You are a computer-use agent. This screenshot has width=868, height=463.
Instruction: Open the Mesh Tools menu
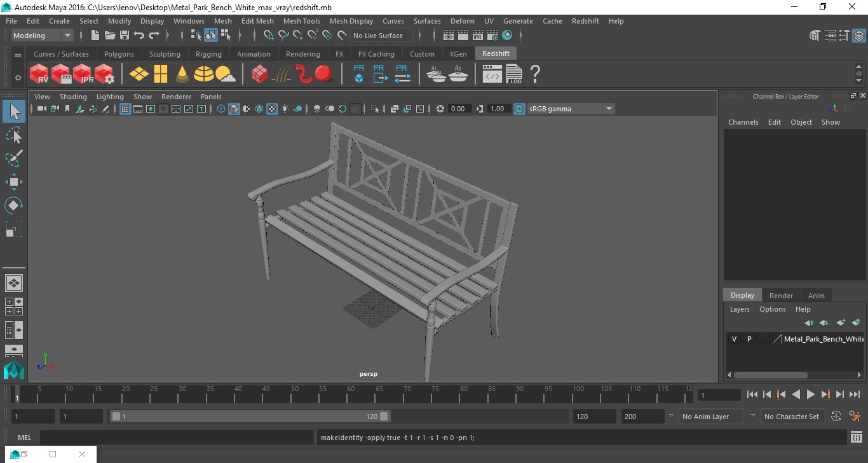pos(301,21)
